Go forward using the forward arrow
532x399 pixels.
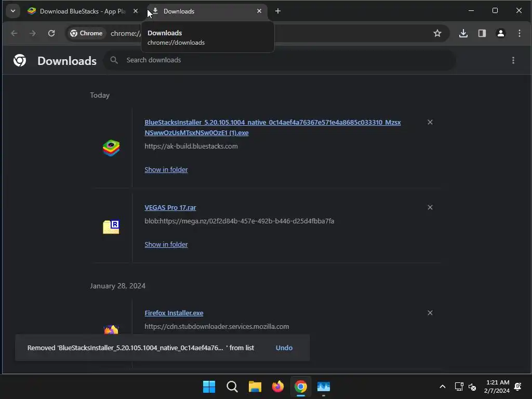tap(33, 33)
